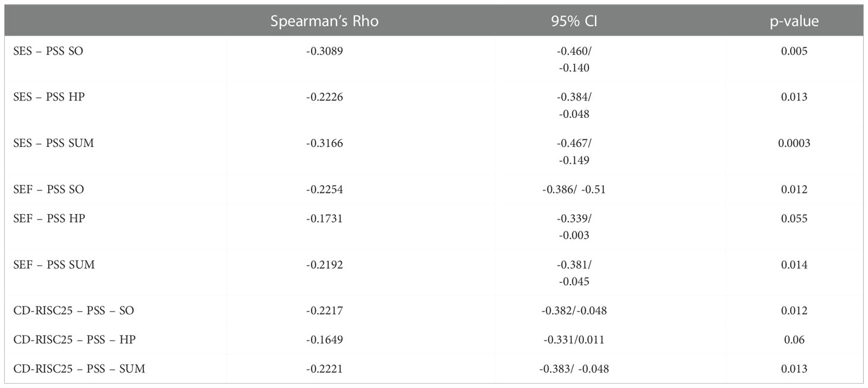868x388 pixels.
Task: Click the p-value 0.0003
Action: [794, 143]
